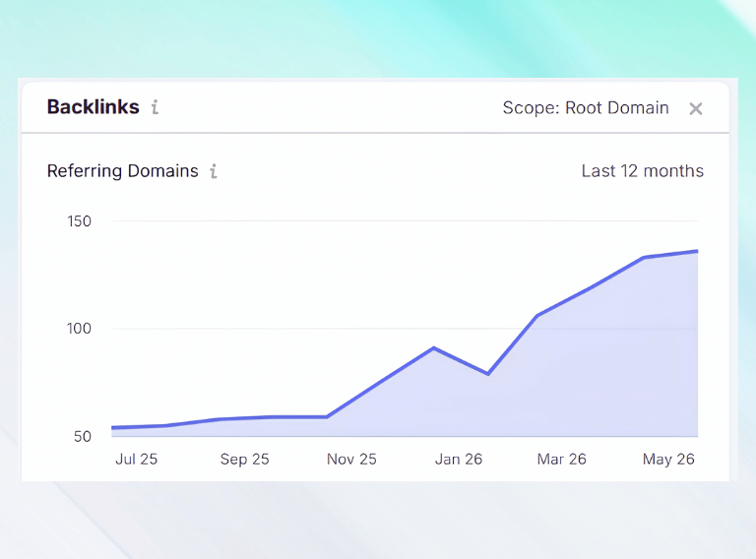Select the Mar 26 x-axis label

pos(562,459)
